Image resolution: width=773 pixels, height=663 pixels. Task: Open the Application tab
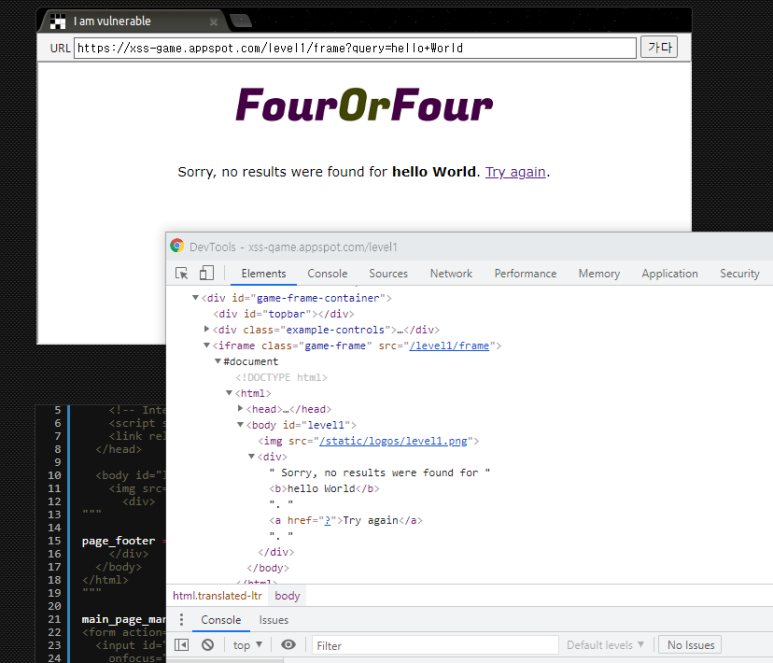pos(669,274)
